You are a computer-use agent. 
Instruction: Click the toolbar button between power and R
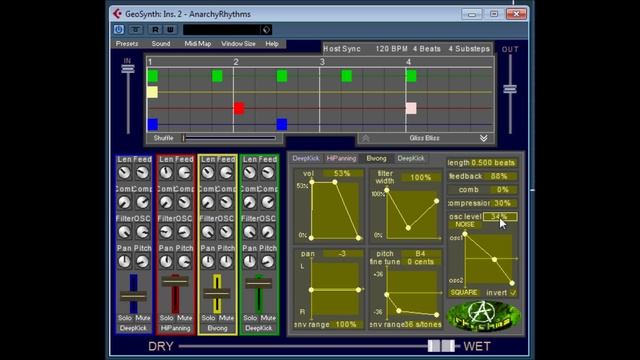pyautogui.click(x=136, y=29)
